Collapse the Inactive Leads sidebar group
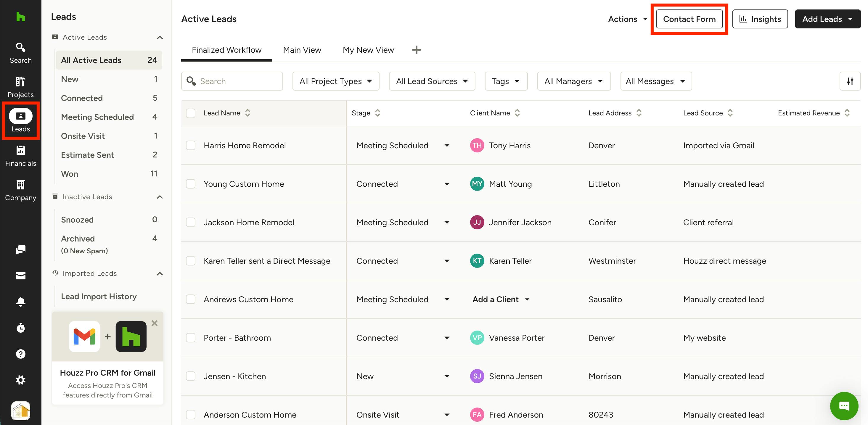The width and height of the screenshot is (868, 425). click(160, 197)
